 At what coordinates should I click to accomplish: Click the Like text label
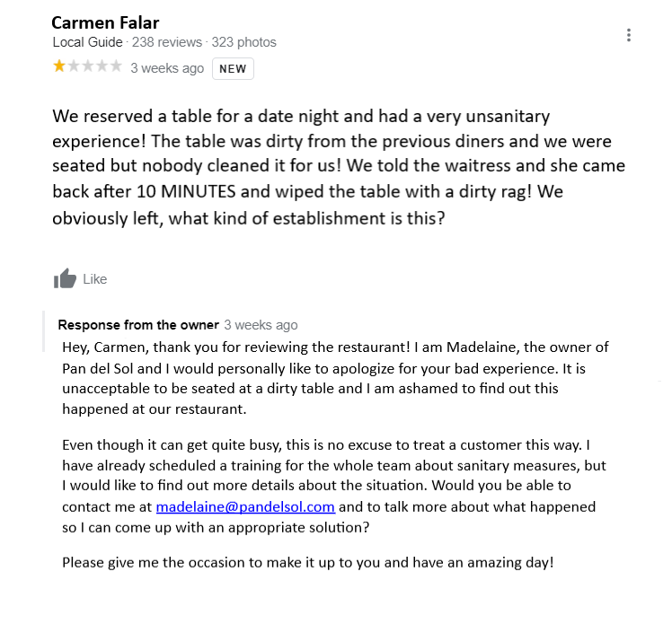(x=94, y=279)
